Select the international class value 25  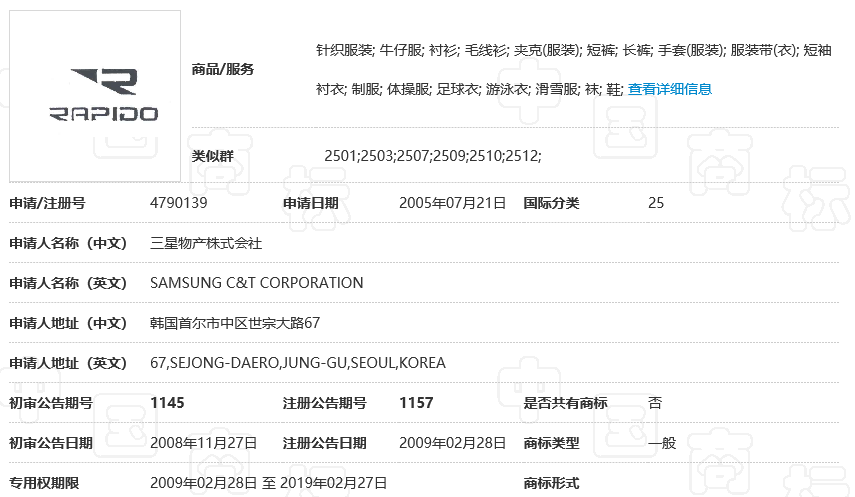pos(656,203)
